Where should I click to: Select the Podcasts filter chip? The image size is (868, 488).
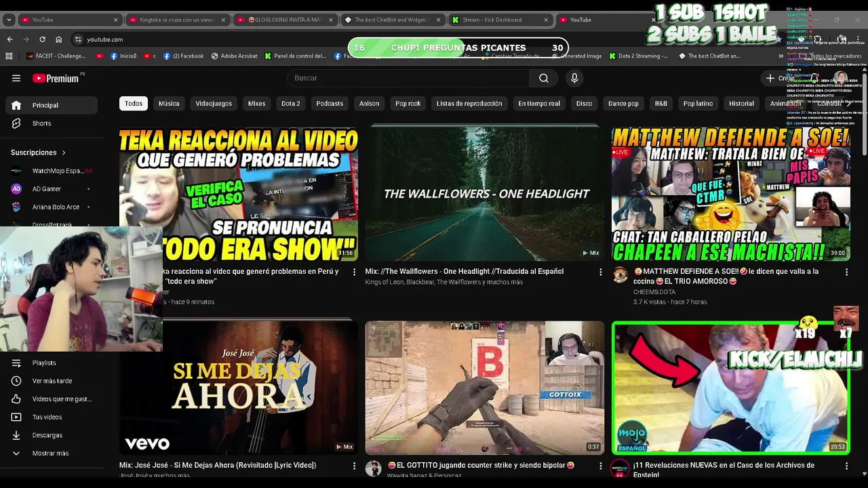coord(330,104)
